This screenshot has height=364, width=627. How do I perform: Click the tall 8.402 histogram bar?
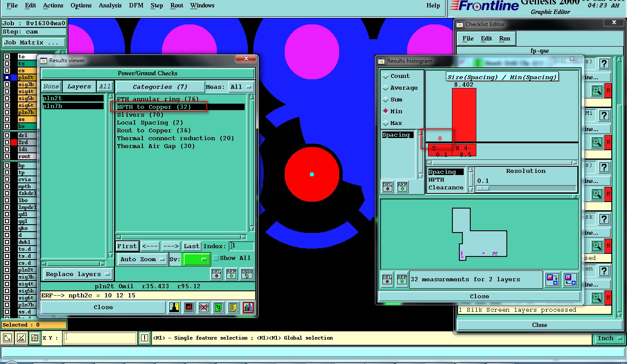point(464,115)
